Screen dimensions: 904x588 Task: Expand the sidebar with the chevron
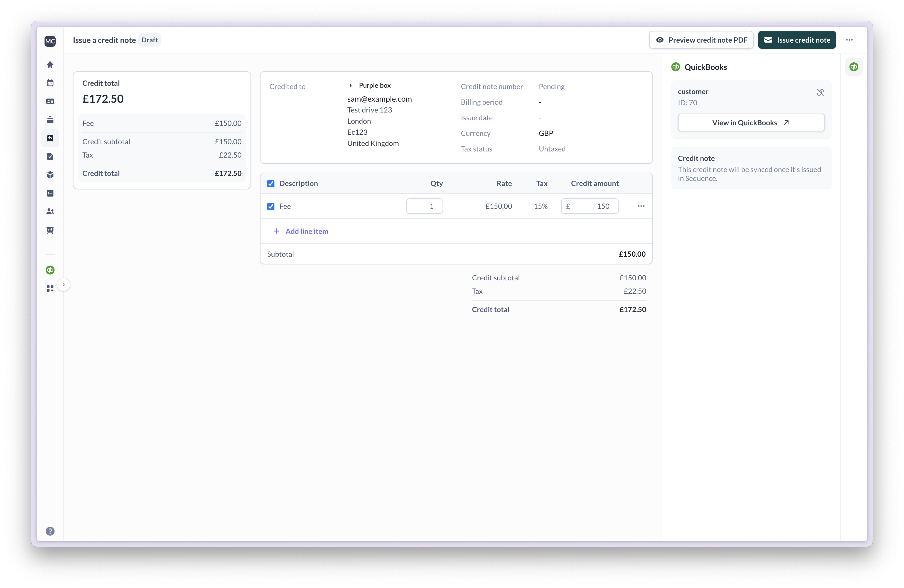63,284
